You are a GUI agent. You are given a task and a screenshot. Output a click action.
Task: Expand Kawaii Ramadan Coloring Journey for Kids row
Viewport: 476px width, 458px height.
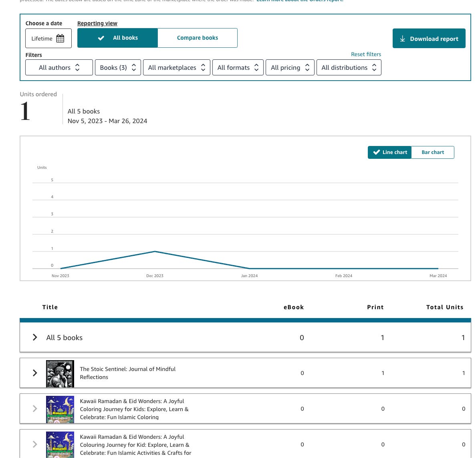tap(35, 408)
